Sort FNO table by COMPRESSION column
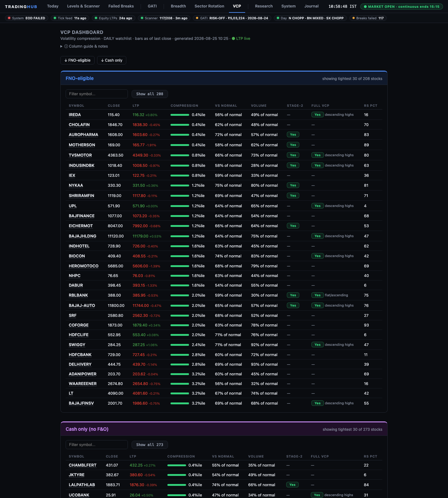Viewport: 448px width, 498px height. tap(184, 106)
